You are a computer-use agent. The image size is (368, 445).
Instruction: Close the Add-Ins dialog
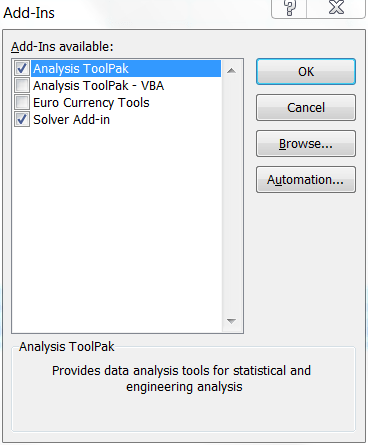(336, 8)
